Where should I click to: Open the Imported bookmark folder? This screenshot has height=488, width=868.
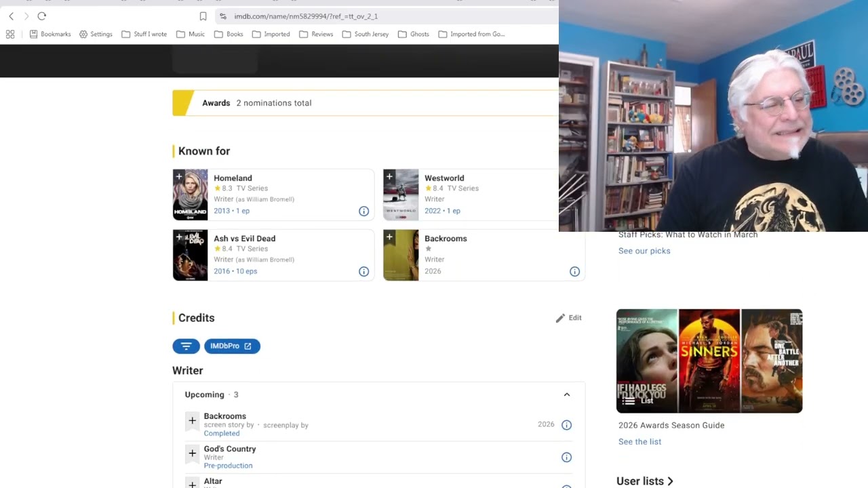pyautogui.click(x=271, y=34)
